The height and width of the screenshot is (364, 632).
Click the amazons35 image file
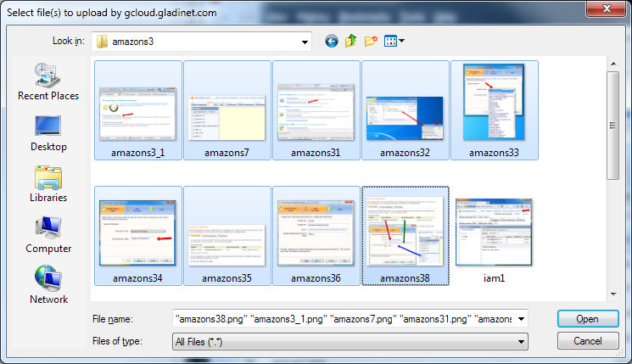(x=227, y=236)
